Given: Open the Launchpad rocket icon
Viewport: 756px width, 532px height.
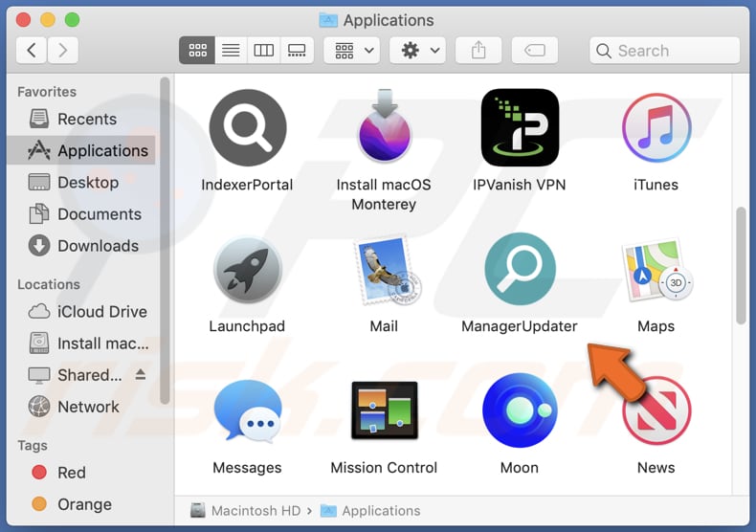Looking at the screenshot, I should tap(248, 269).
